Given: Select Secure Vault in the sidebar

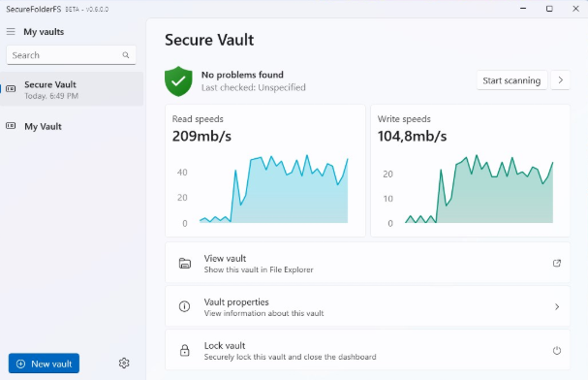Looking at the screenshot, I should pyautogui.click(x=72, y=89).
